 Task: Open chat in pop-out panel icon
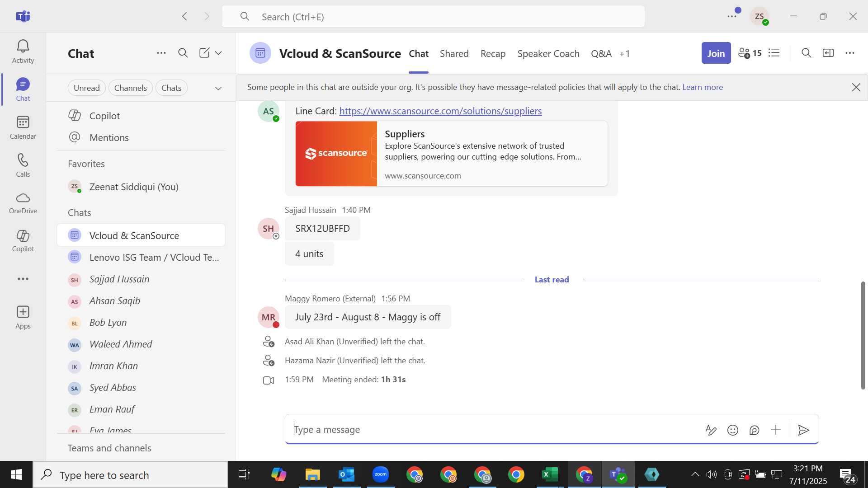828,53
